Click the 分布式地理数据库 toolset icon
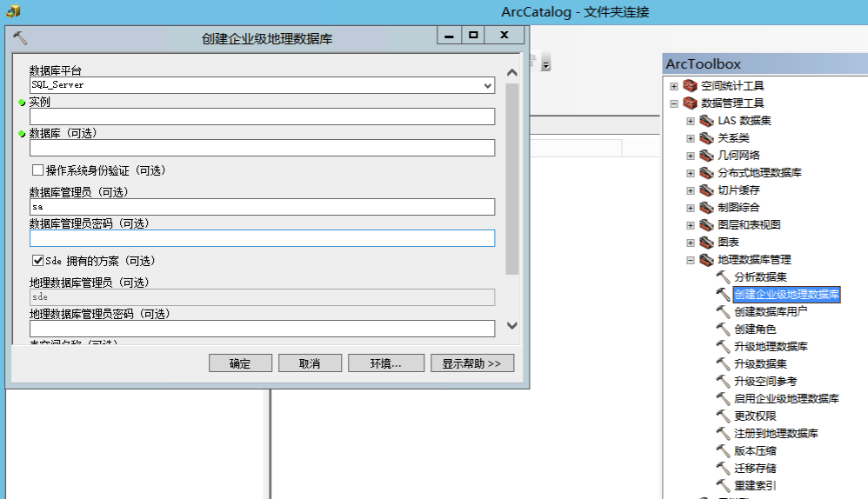 point(706,173)
